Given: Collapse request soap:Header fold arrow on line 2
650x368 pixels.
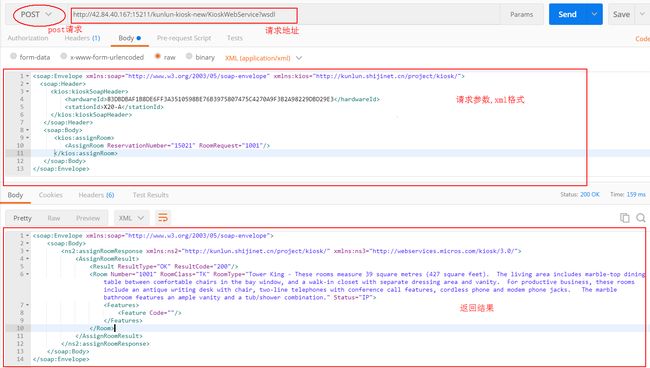Looking at the screenshot, I should click(28, 84).
